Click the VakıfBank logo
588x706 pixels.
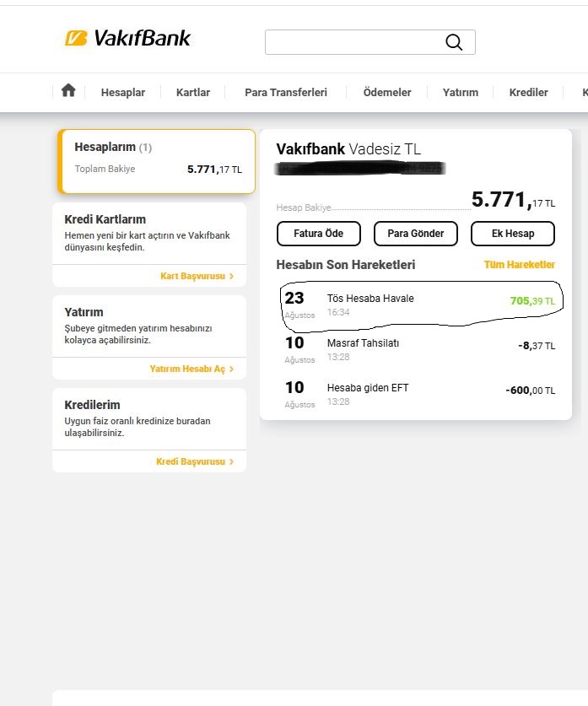[x=128, y=38]
